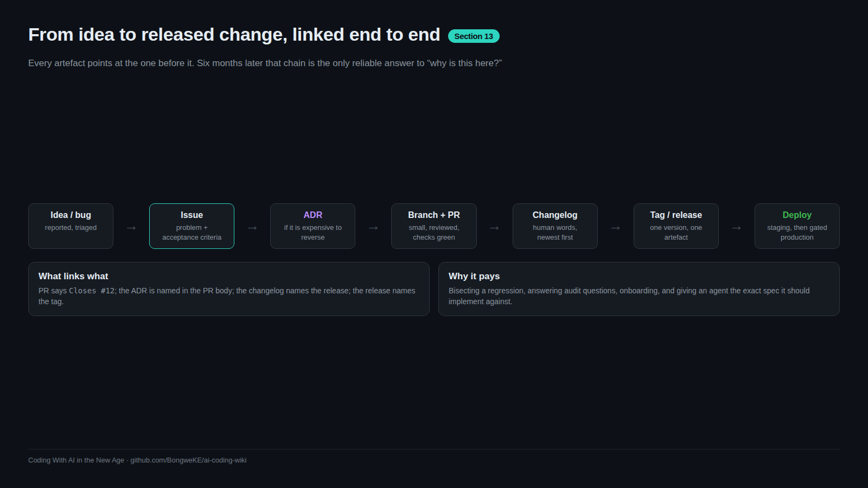This screenshot has height=488, width=868.
Task: Click the What links what panel heading
Action: 73,276
